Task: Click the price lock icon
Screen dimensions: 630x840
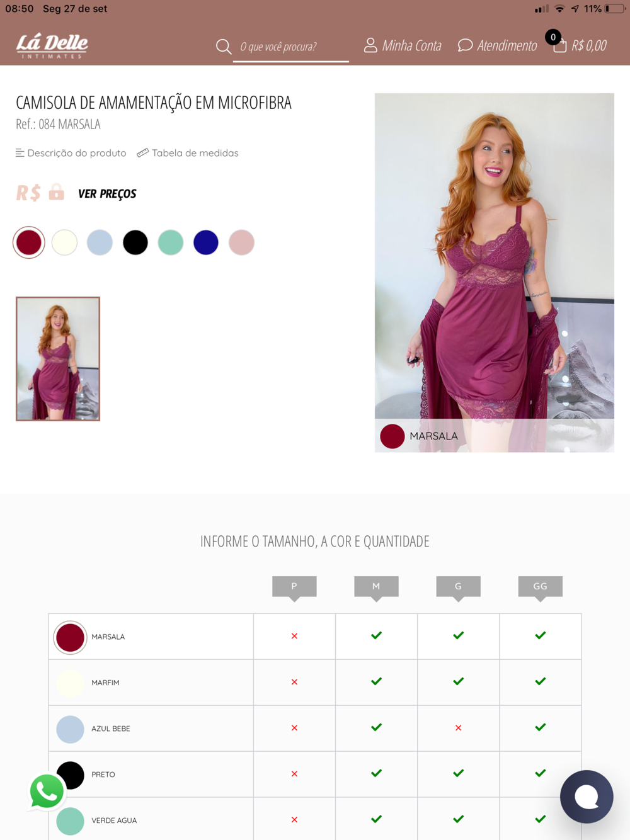Action: point(57,191)
